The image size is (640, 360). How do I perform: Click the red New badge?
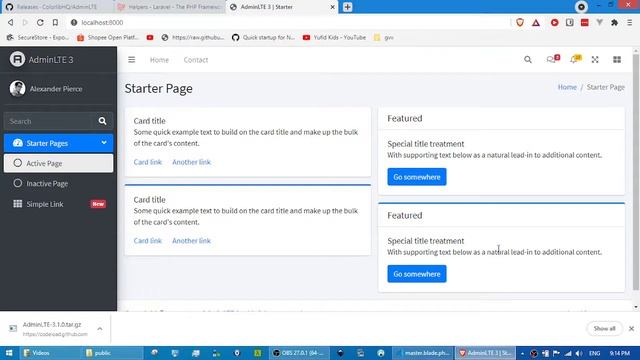pos(98,204)
